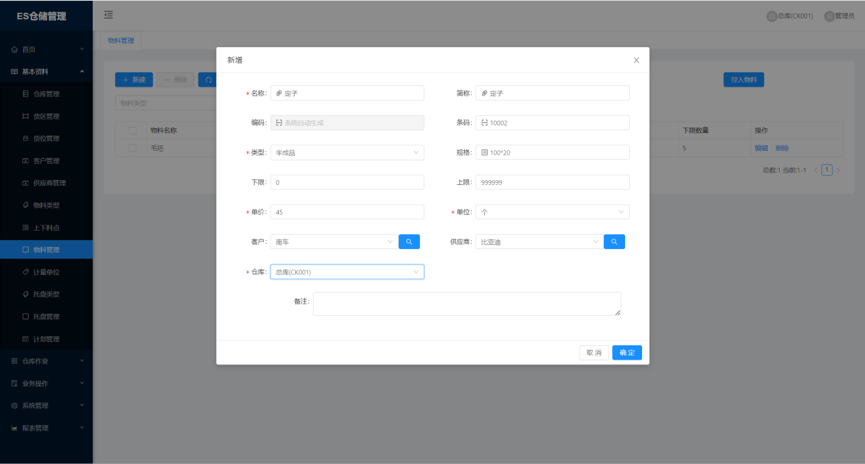This screenshot has height=464, width=865.
Task: Open the 仓库 dropdown showing 总库(CK001)
Action: 346,272
